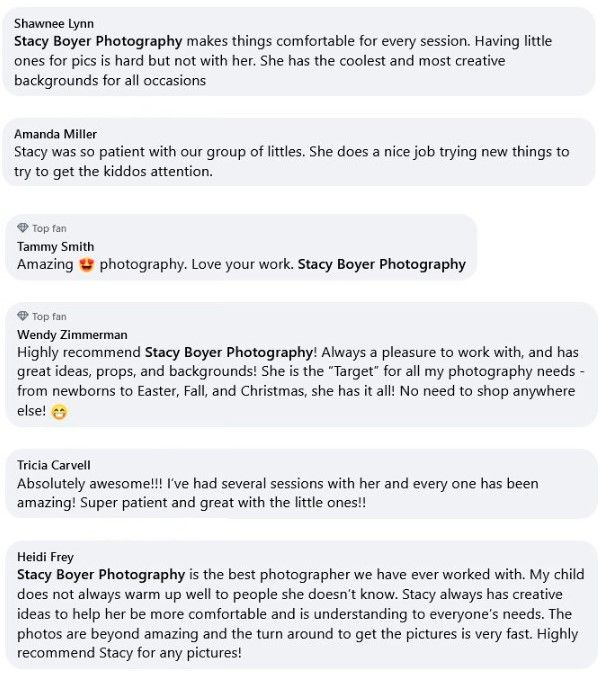Open Wendy Zimmerman's profile name
This screenshot has width=604, height=679.
72,335
